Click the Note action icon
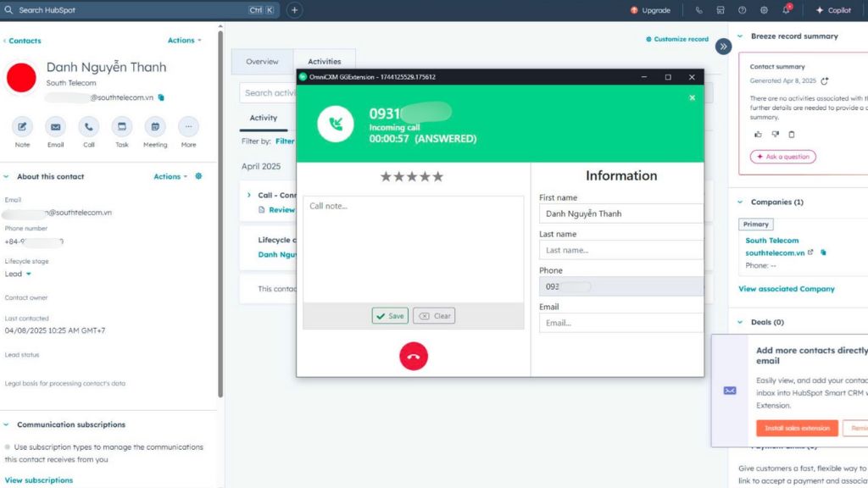This screenshot has width=868, height=488. tap(22, 127)
